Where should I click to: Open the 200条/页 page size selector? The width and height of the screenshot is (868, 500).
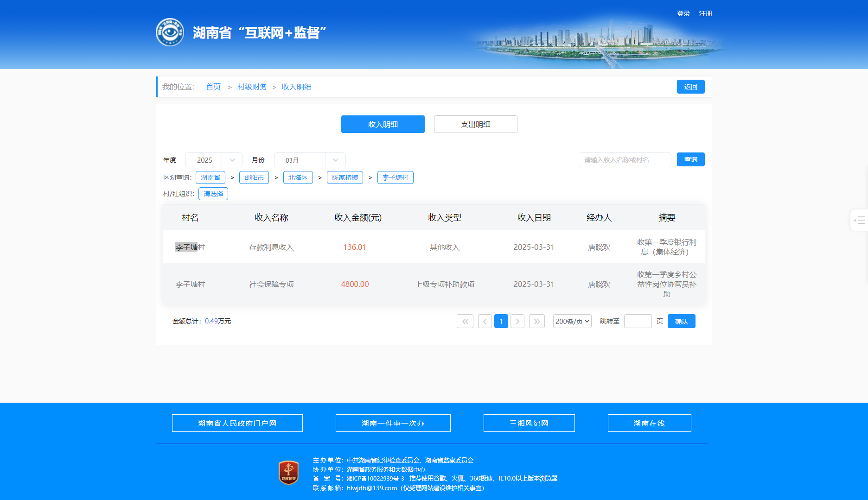click(x=572, y=321)
